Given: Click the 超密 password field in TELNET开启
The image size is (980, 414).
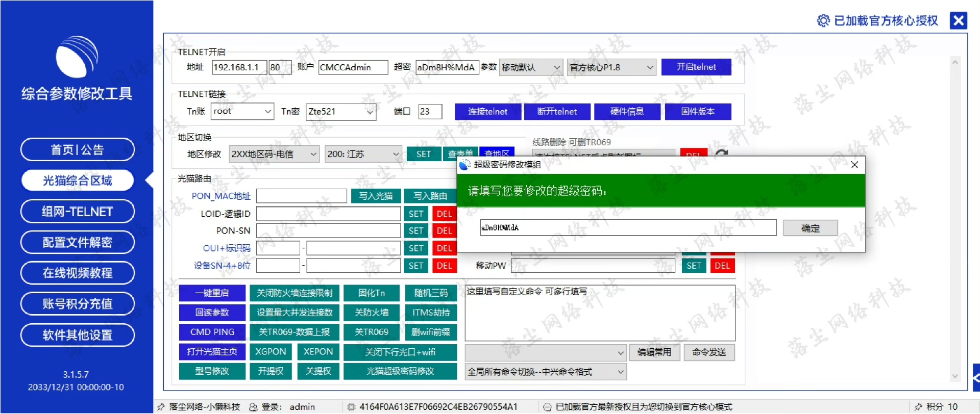Looking at the screenshot, I should pyautogui.click(x=447, y=67).
